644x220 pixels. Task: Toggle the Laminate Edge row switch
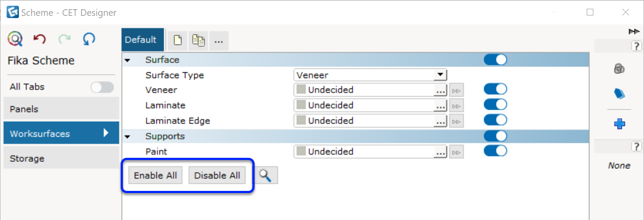(x=495, y=120)
